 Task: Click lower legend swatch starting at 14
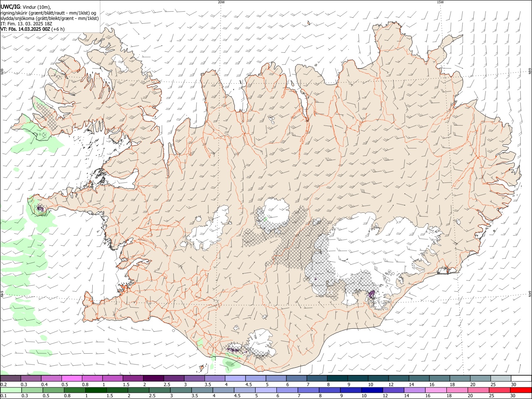(x=414, y=390)
